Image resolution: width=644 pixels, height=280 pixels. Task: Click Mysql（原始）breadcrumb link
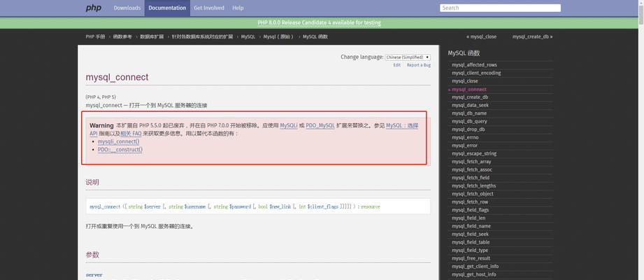pyautogui.click(x=279, y=36)
